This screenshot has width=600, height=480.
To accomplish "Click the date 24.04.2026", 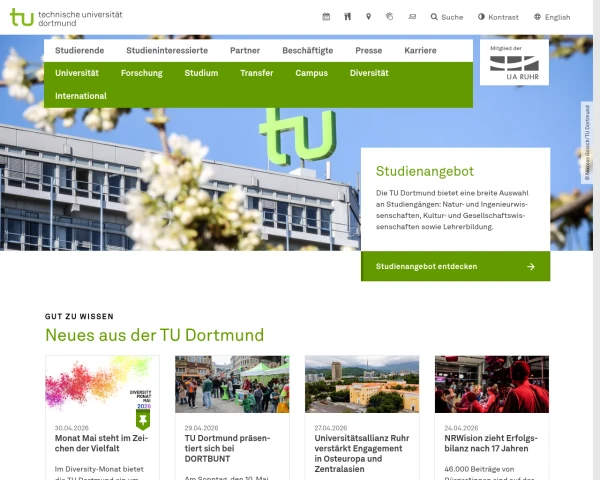I will tap(461, 428).
